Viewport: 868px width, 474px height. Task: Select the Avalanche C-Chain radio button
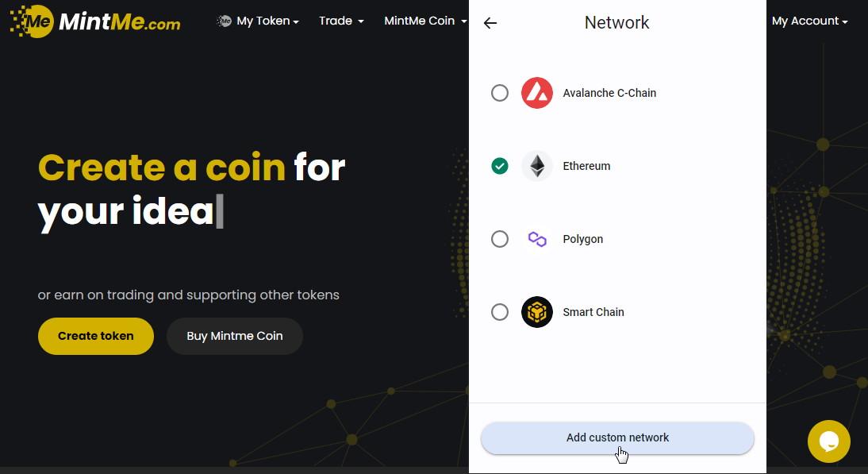[x=500, y=93]
